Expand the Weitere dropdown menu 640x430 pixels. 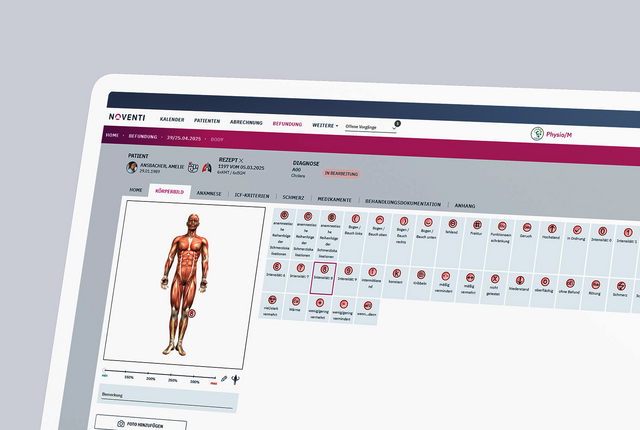[325, 125]
